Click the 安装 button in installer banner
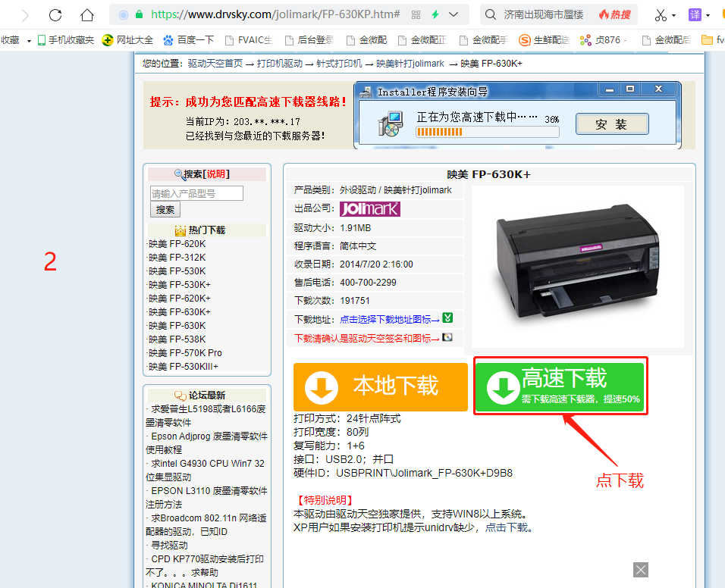 click(x=611, y=124)
